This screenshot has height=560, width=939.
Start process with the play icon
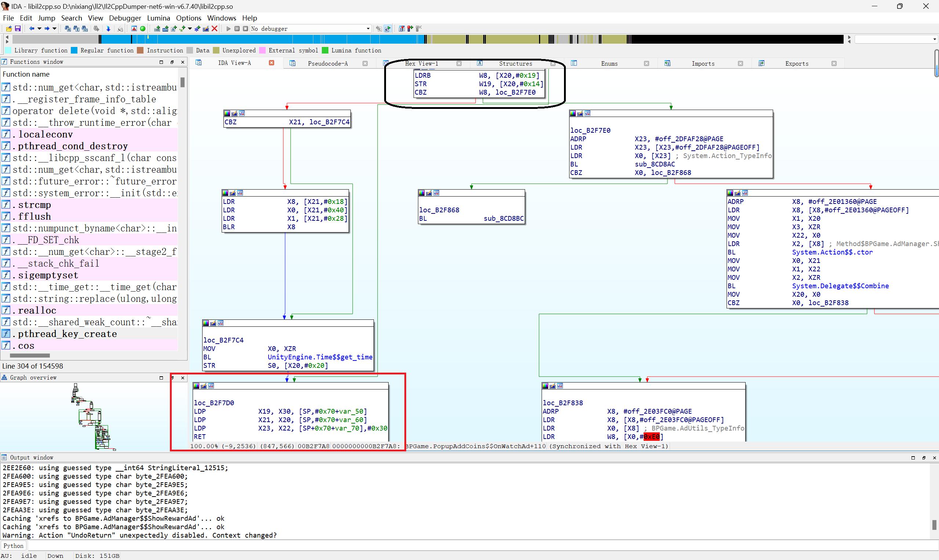228,29
